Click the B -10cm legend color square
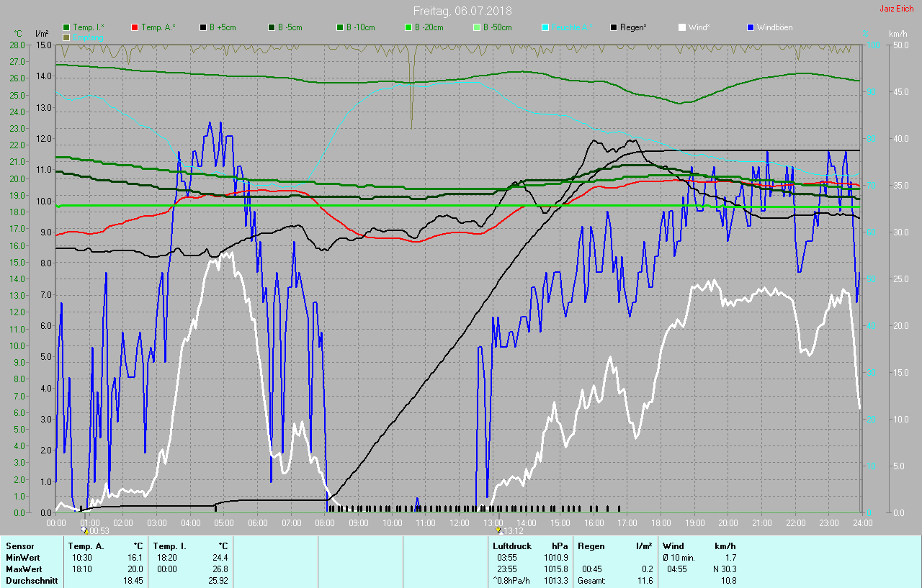 click(x=340, y=27)
